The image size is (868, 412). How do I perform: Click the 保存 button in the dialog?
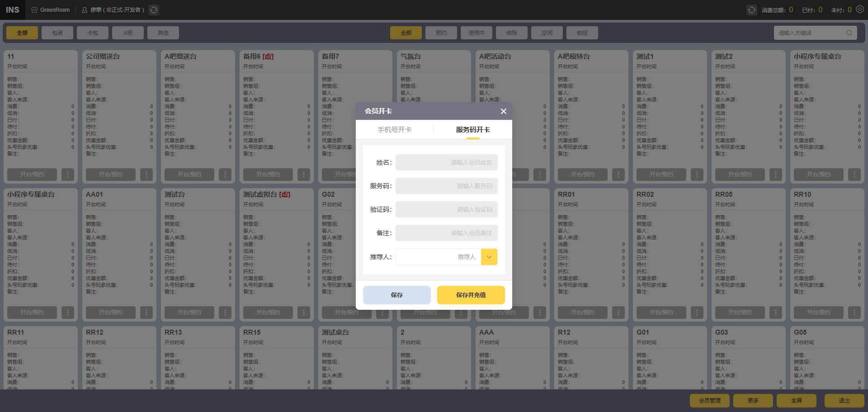[397, 295]
